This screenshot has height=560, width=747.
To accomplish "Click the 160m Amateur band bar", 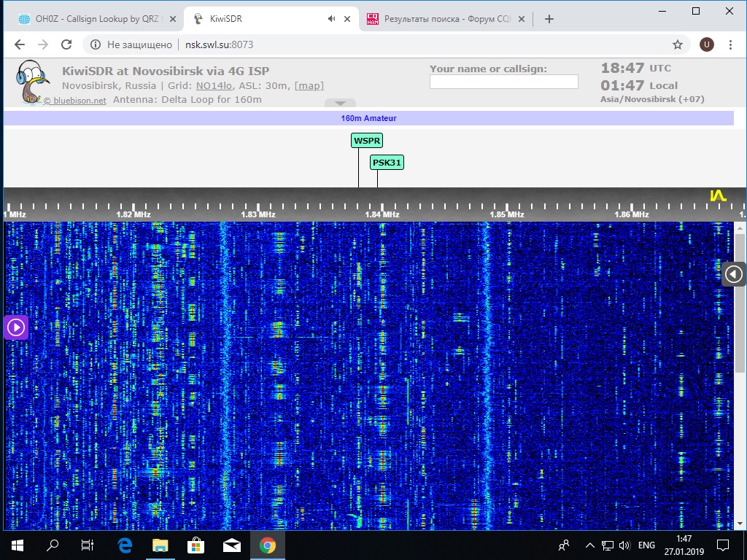I will (368, 118).
